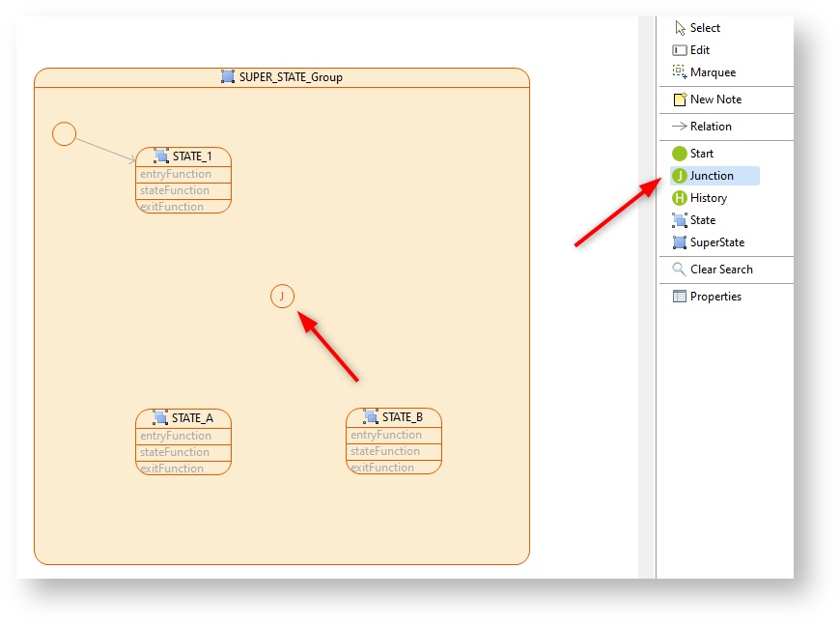Select the SuperState palette tool
The height and width of the screenshot is (625, 840).
(716, 242)
